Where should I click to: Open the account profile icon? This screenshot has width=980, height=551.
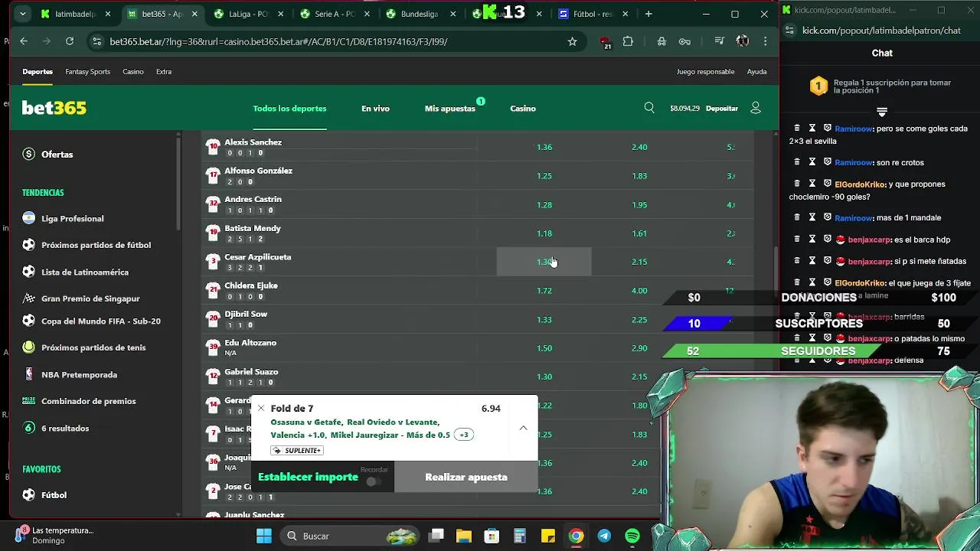[x=756, y=108]
